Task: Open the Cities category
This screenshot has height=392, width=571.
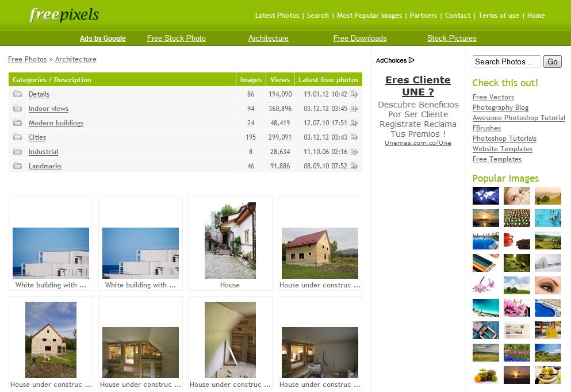Action: (37, 137)
